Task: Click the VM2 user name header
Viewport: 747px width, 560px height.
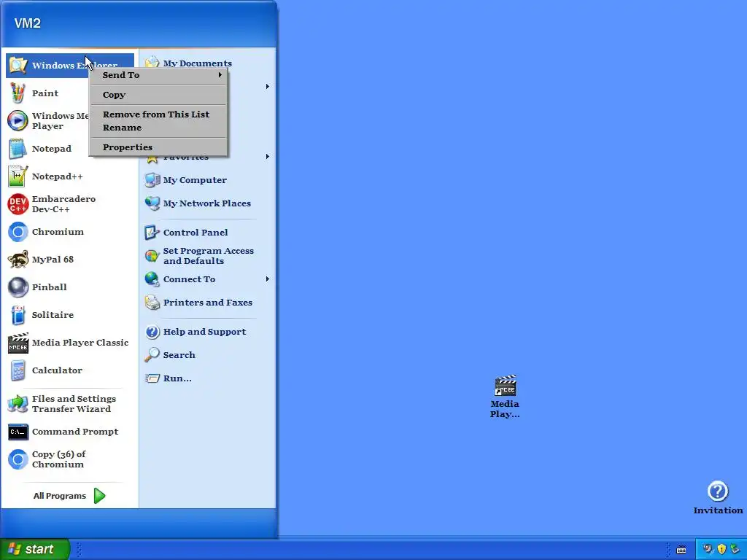Action: tap(28, 23)
